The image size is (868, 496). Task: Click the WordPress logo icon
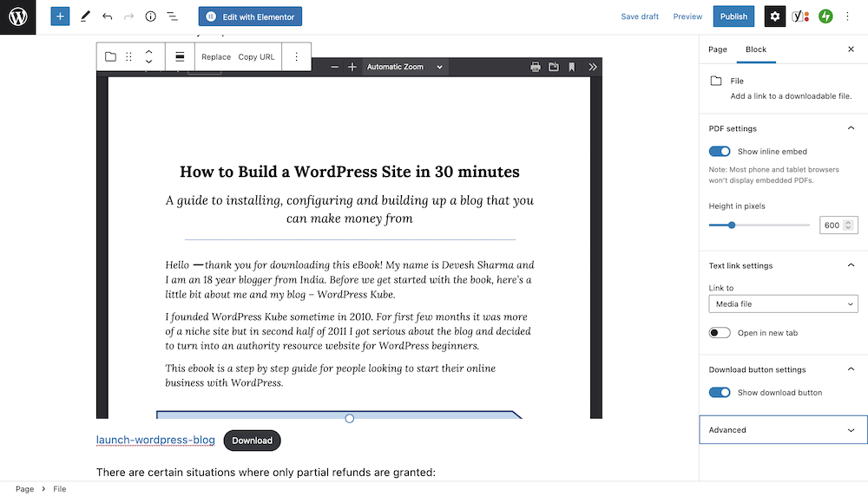tap(17, 16)
